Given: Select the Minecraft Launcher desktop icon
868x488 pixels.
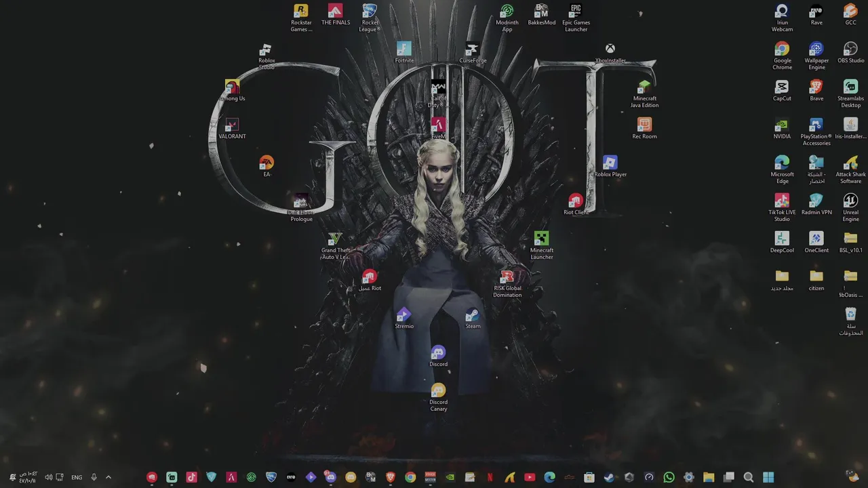Looking at the screenshot, I should click(541, 245).
